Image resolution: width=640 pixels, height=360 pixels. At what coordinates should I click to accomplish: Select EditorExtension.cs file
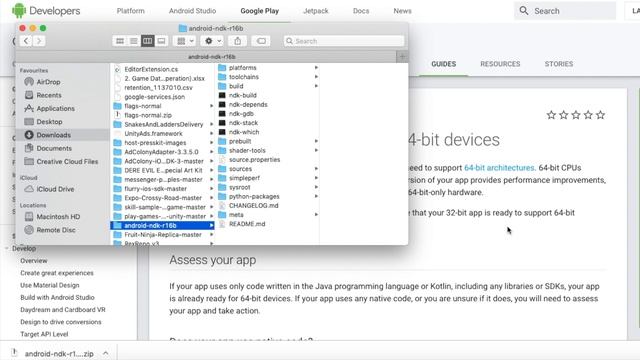coord(151,69)
